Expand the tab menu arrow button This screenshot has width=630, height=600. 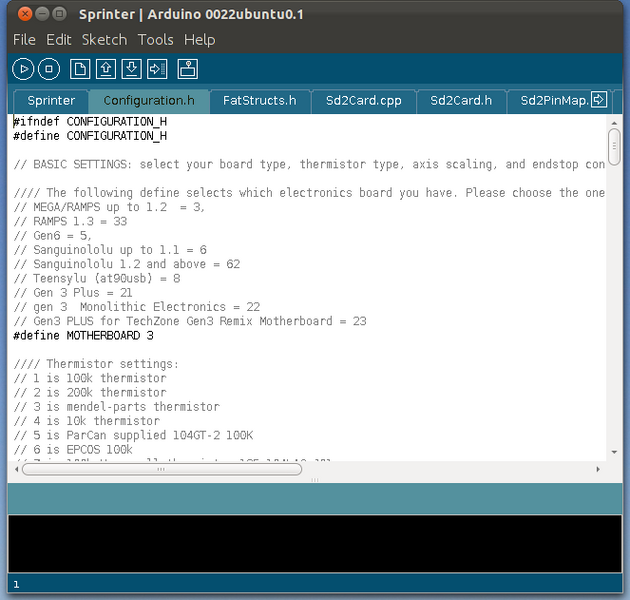click(599, 99)
